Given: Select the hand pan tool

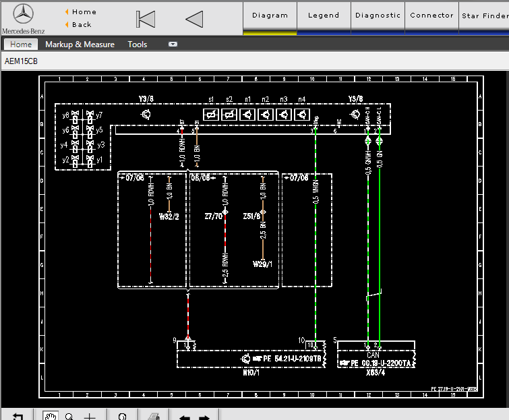Looking at the screenshot, I should click(x=50, y=416).
